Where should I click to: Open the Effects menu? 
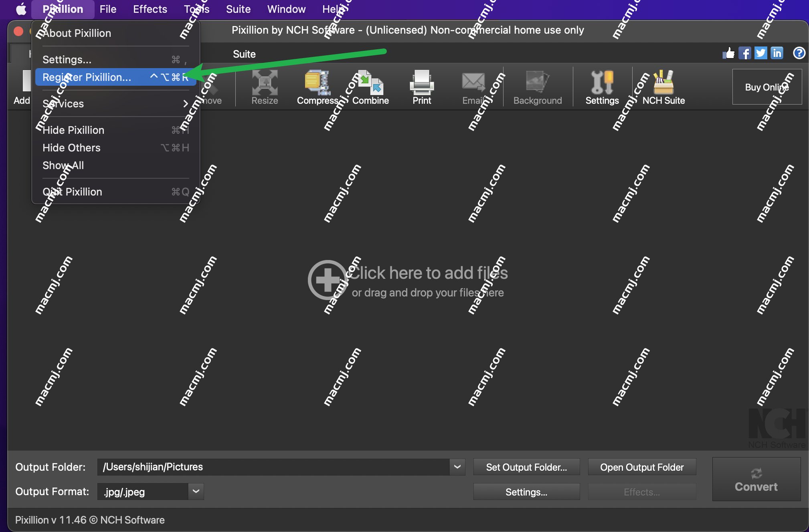[150, 9]
